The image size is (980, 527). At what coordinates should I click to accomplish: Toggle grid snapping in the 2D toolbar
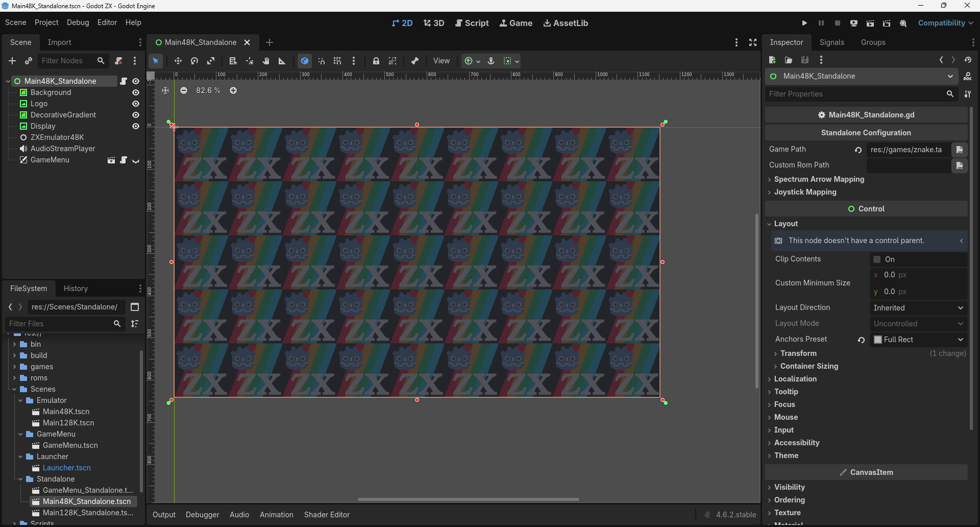click(337, 61)
